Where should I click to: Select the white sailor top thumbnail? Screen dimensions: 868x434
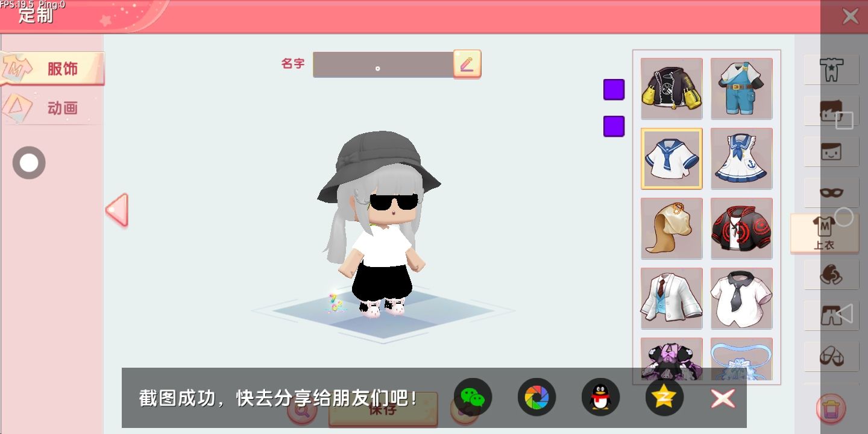coord(671,159)
